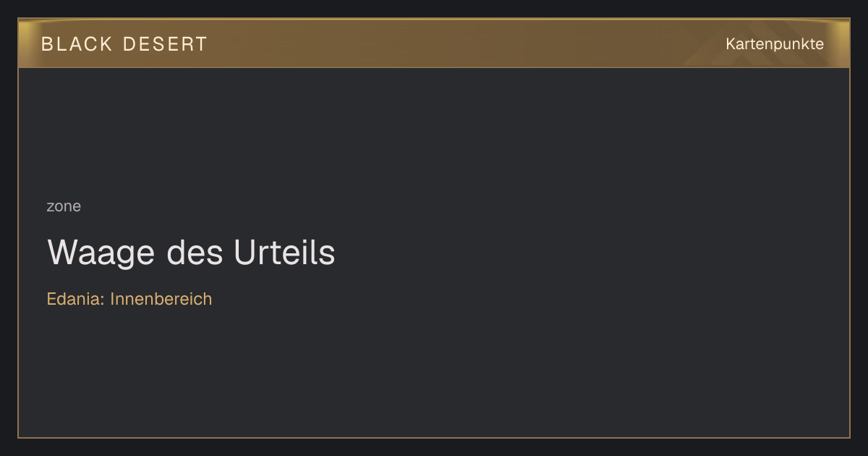Open the Kartenpunkte link
This screenshot has height=456, width=868.
pyautogui.click(x=775, y=44)
